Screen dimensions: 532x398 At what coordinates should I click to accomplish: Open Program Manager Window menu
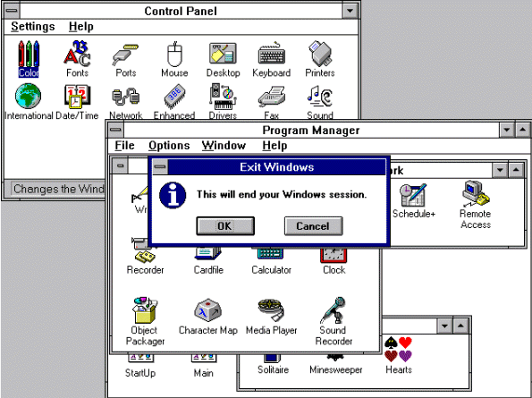pos(224,146)
